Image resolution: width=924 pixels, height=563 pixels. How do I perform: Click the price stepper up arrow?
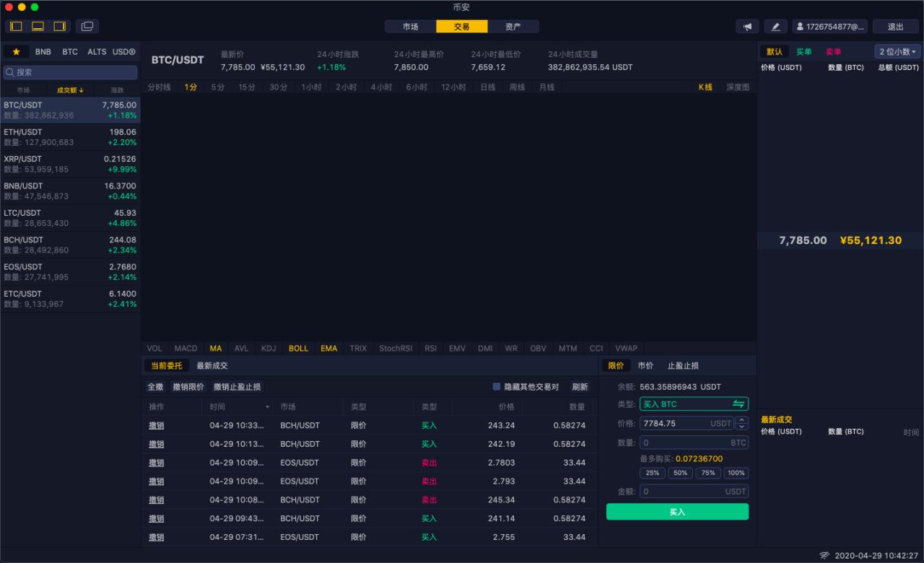coord(741,420)
